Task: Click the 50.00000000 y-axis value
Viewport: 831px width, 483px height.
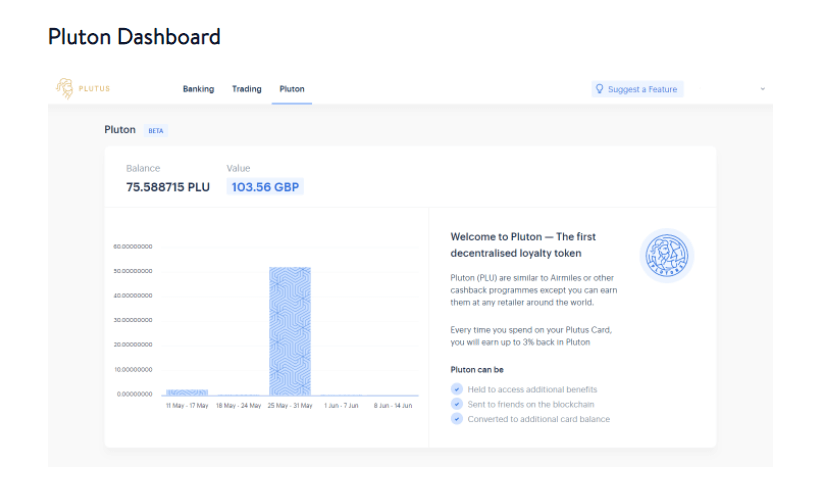Action: coord(133,271)
